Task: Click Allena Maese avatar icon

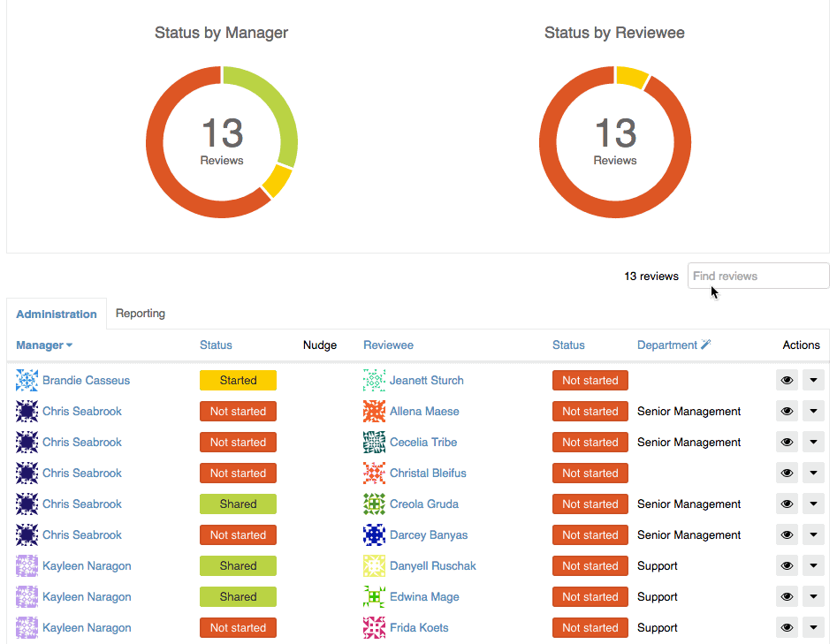Action: 375,412
